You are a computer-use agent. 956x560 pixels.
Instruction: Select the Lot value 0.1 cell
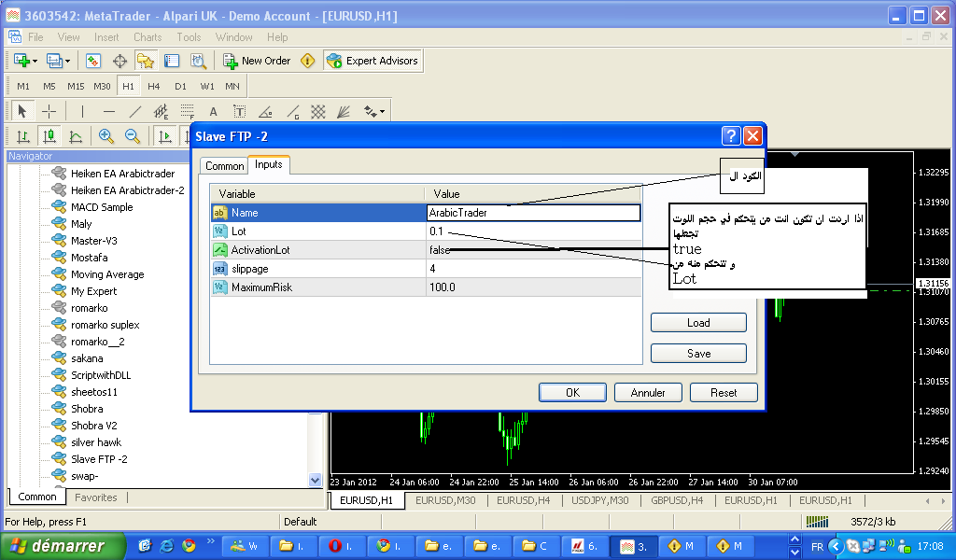click(533, 231)
